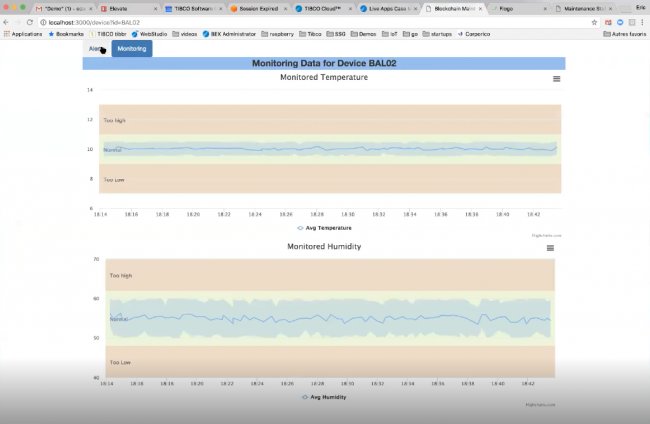Toggle the Avg Humidity legend series

point(324,397)
